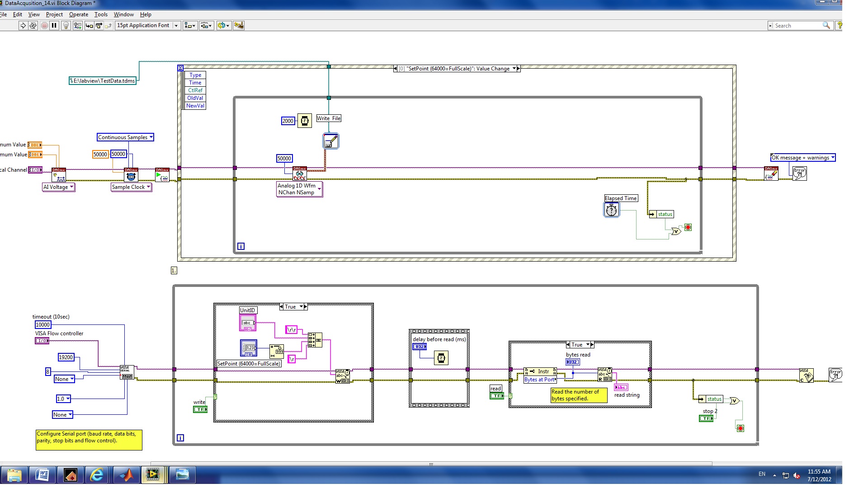The width and height of the screenshot is (868, 488).
Task: Open the 1.0 stop bits enum constant
Action: coord(63,399)
